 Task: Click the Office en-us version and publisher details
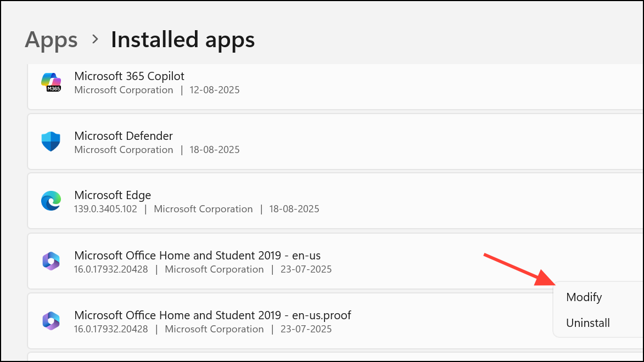pos(203,269)
